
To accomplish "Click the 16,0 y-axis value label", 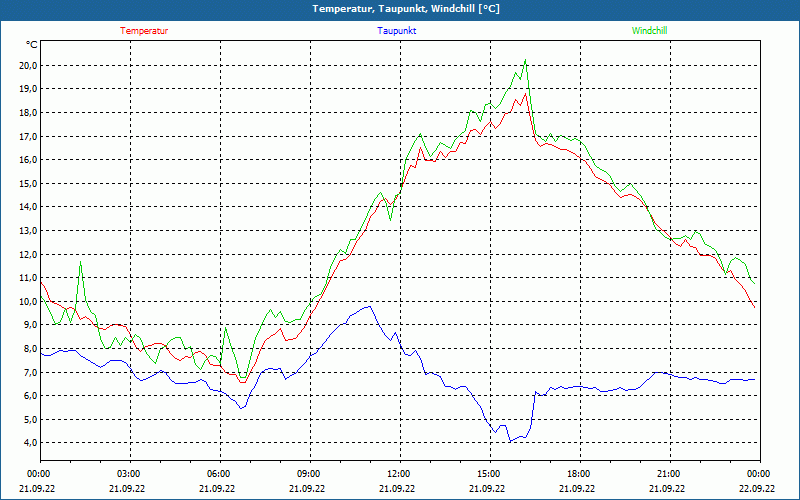I will coord(27,160).
